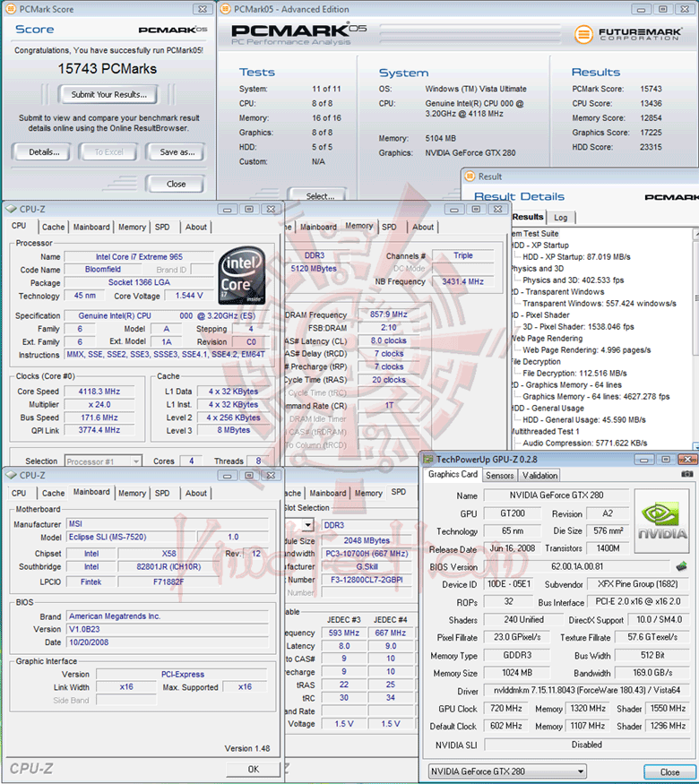Select the Transparent Windows: 557.424 windows/s result
The width and height of the screenshot is (699, 784).
[599, 304]
